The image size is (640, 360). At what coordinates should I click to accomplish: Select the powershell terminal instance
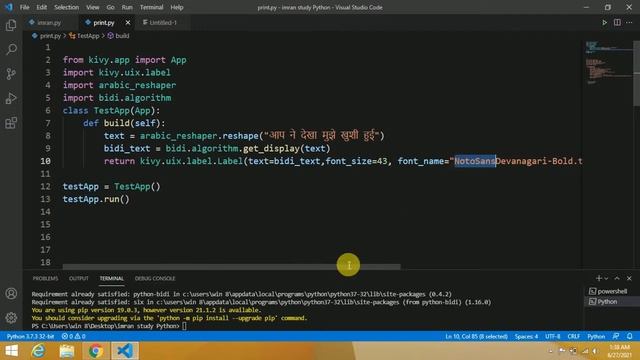click(x=608, y=291)
